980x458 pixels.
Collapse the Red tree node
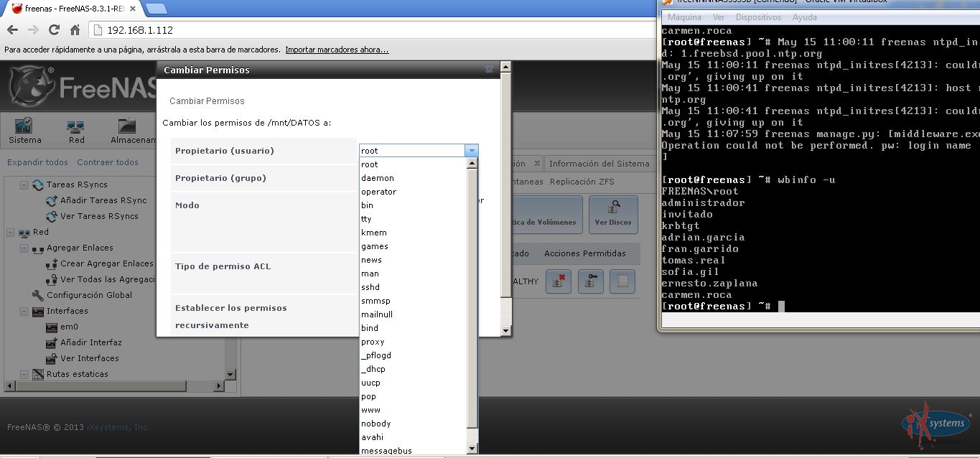10,232
